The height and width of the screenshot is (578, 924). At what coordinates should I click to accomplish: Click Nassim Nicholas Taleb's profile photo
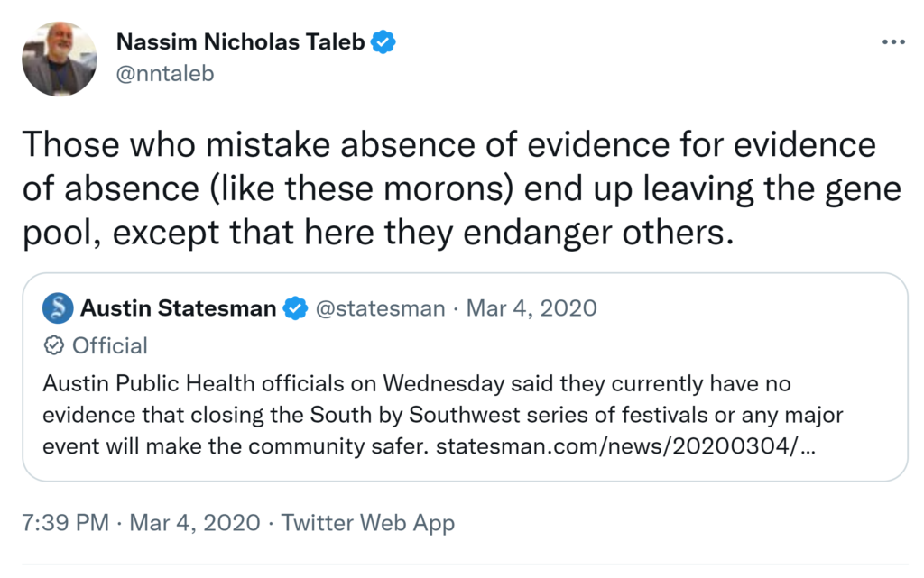pyautogui.click(x=59, y=60)
